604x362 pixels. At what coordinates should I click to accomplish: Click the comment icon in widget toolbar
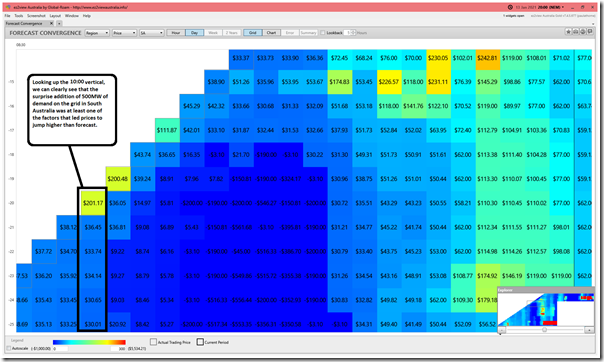[590, 32]
